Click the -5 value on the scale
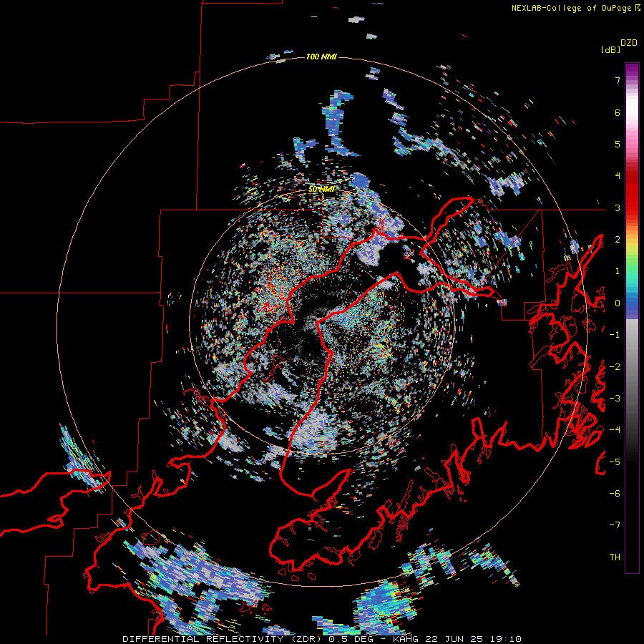 click(615, 462)
